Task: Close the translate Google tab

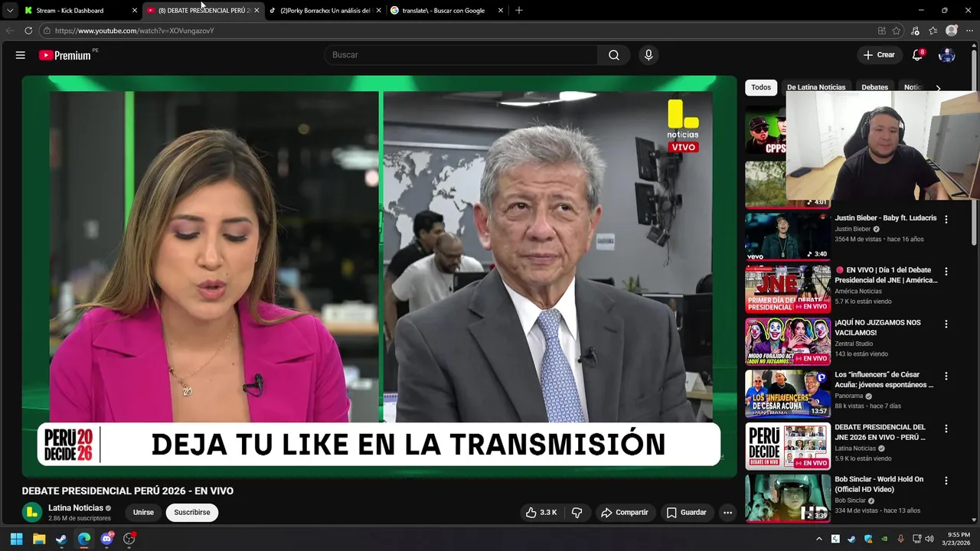Action: click(501, 11)
